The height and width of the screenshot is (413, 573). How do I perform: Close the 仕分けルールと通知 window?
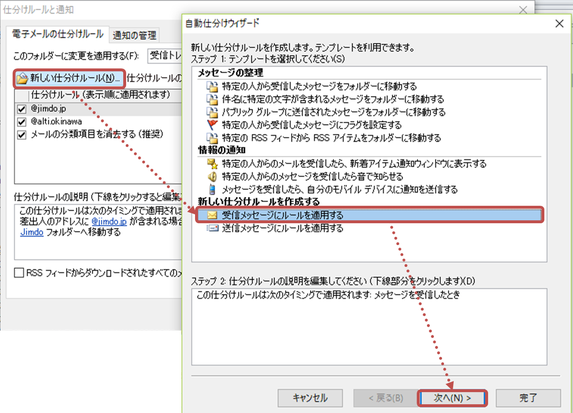(x=523, y=10)
